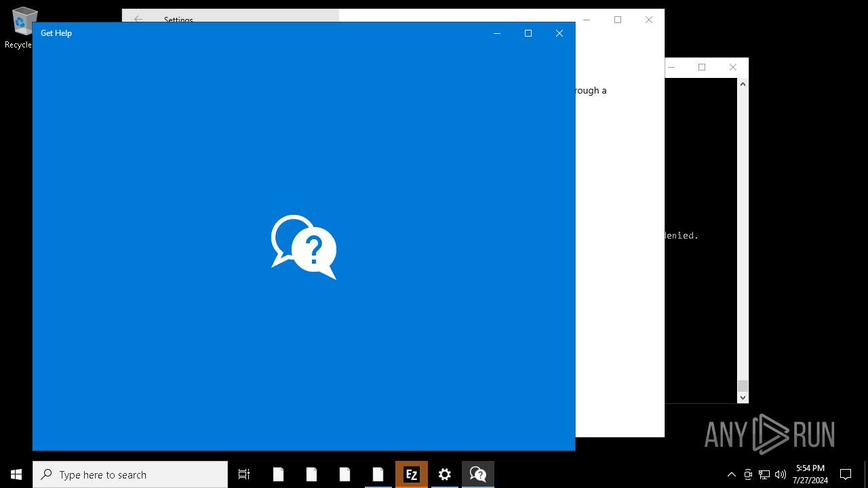Viewport: 868px width, 488px height.
Task: Click the console scrollbar thumb
Action: [743, 386]
